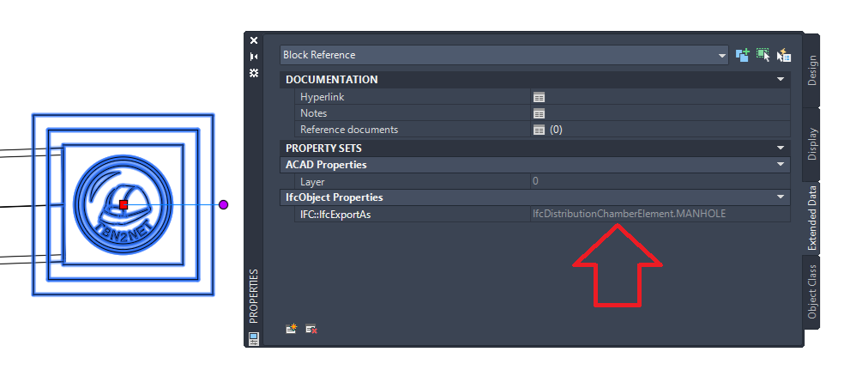
Task: Click the Reference documents label
Action: [x=349, y=130]
